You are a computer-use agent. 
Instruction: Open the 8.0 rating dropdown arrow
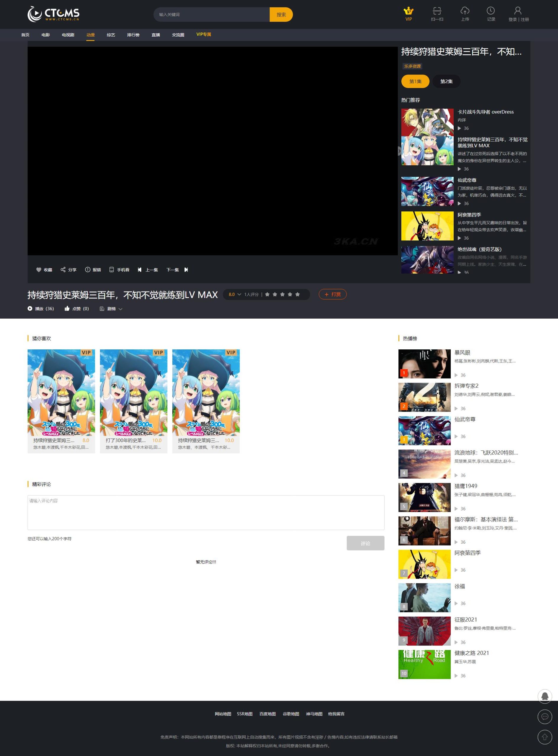(240, 294)
